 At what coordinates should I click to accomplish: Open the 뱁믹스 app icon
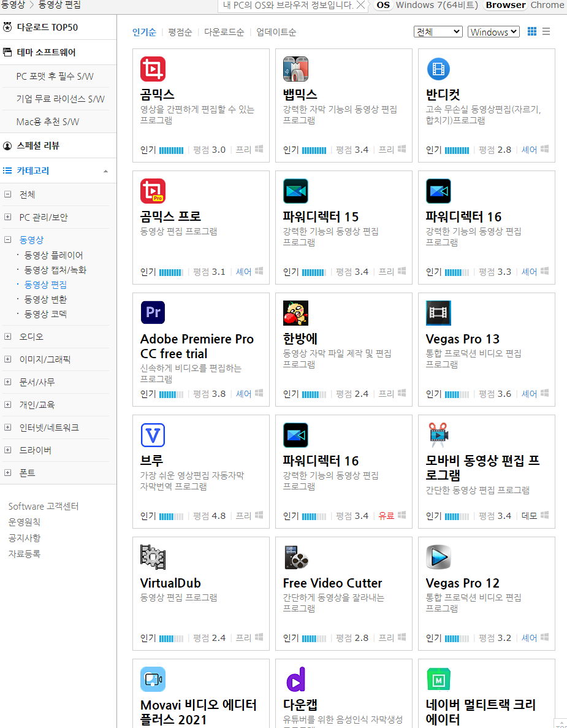tap(295, 69)
